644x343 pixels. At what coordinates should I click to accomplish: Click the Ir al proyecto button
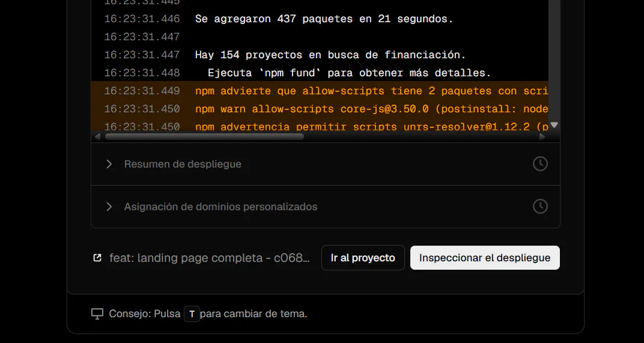(363, 258)
